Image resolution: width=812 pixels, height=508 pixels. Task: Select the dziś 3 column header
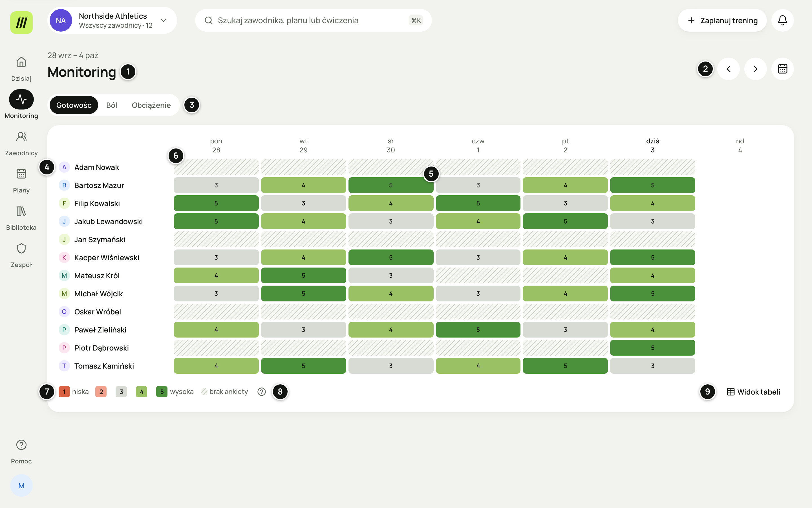(652, 145)
